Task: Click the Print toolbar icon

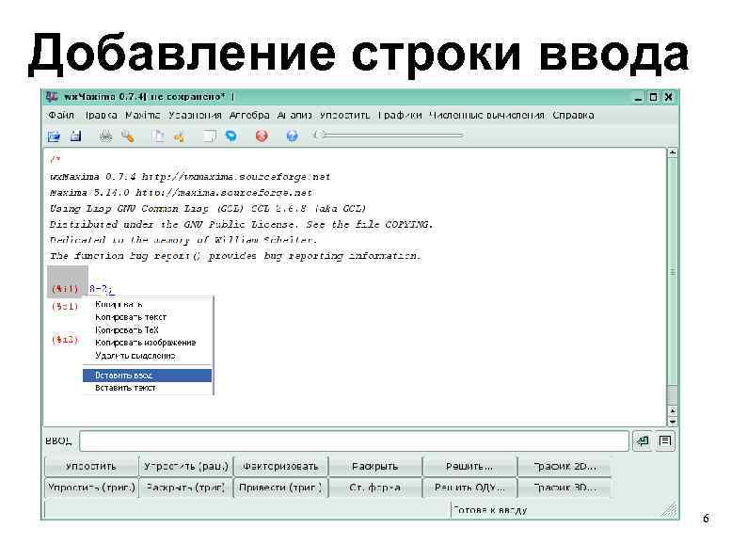Action: tap(105, 136)
